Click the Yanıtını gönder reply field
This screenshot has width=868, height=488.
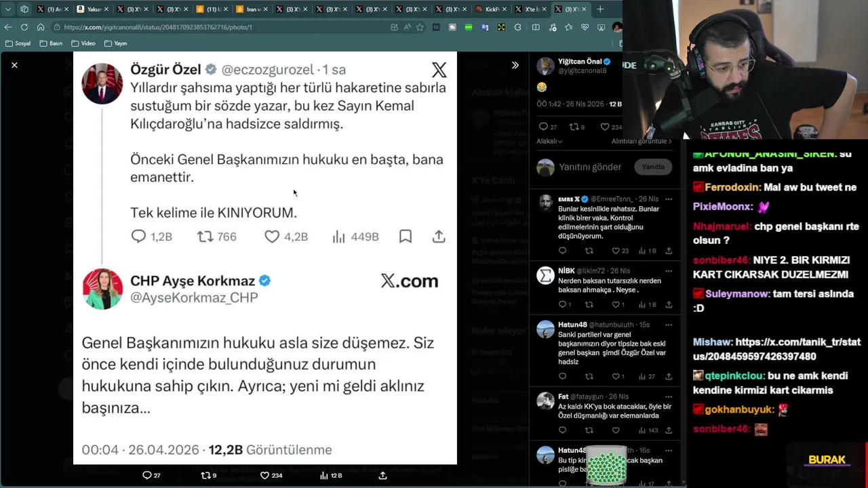(x=590, y=167)
